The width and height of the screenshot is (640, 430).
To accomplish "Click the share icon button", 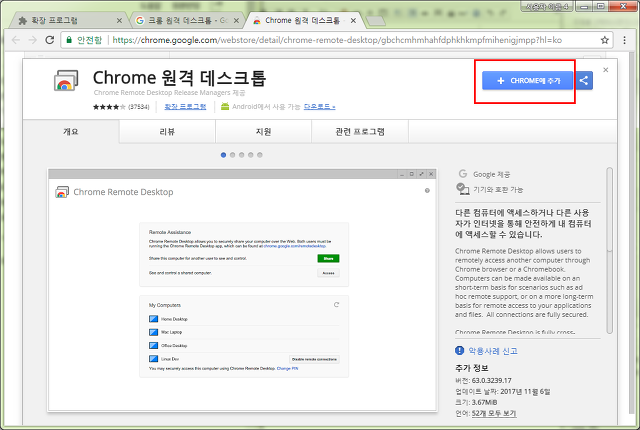I will click(x=584, y=81).
